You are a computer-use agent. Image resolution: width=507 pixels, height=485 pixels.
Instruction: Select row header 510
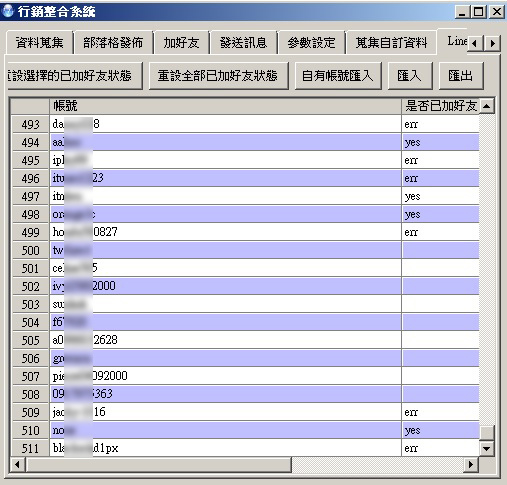pyautogui.click(x=30, y=430)
